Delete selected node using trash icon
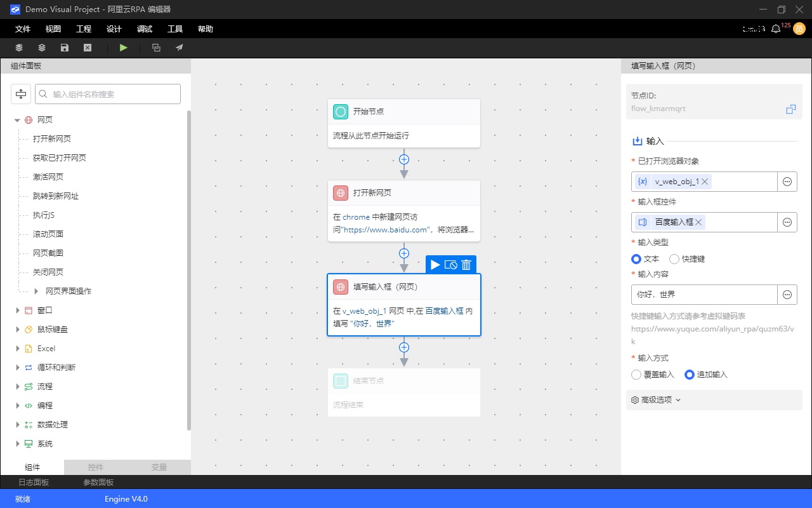This screenshot has height=508, width=812. [466, 265]
